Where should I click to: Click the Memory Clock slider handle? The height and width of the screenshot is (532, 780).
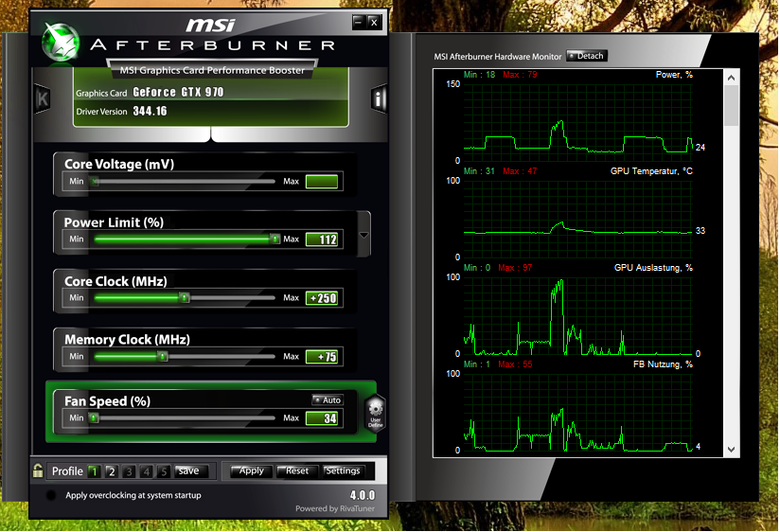click(162, 356)
